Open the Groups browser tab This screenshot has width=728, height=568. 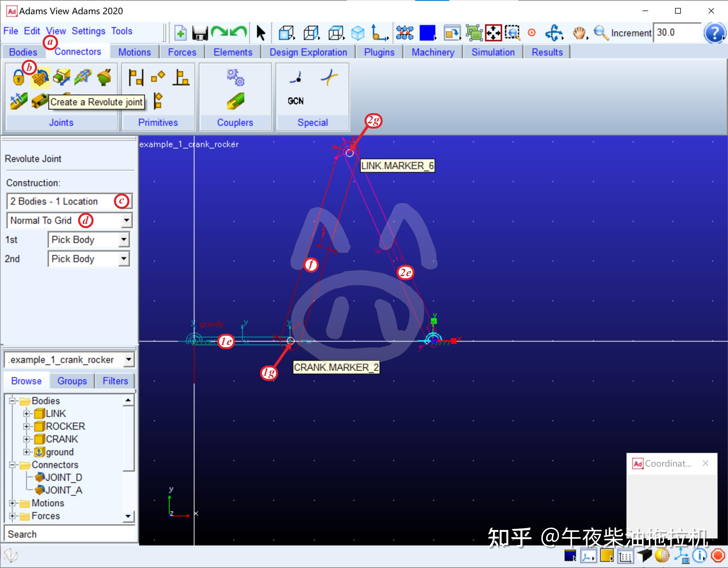72,381
